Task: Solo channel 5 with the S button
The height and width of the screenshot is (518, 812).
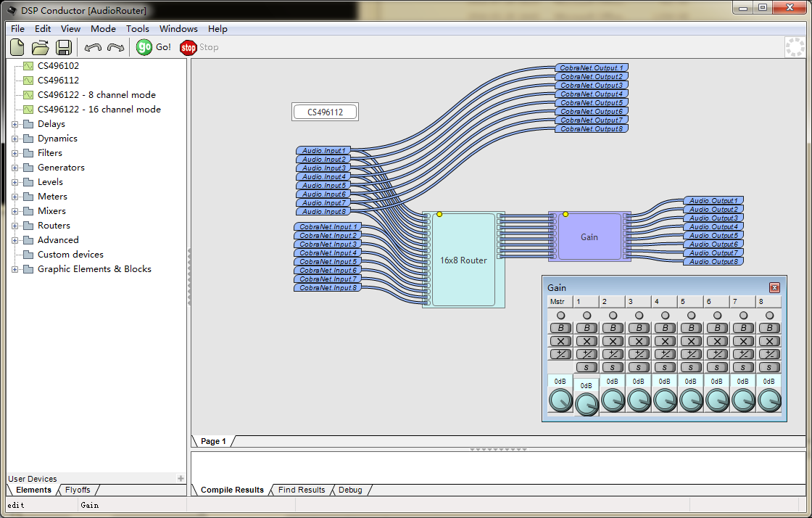Action: (691, 367)
